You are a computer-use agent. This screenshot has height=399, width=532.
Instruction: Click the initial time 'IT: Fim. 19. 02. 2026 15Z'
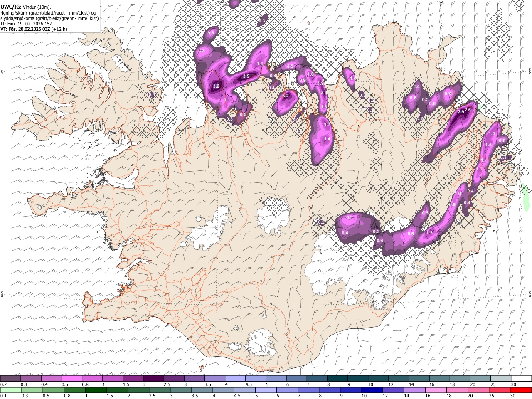tap(26, 24)
